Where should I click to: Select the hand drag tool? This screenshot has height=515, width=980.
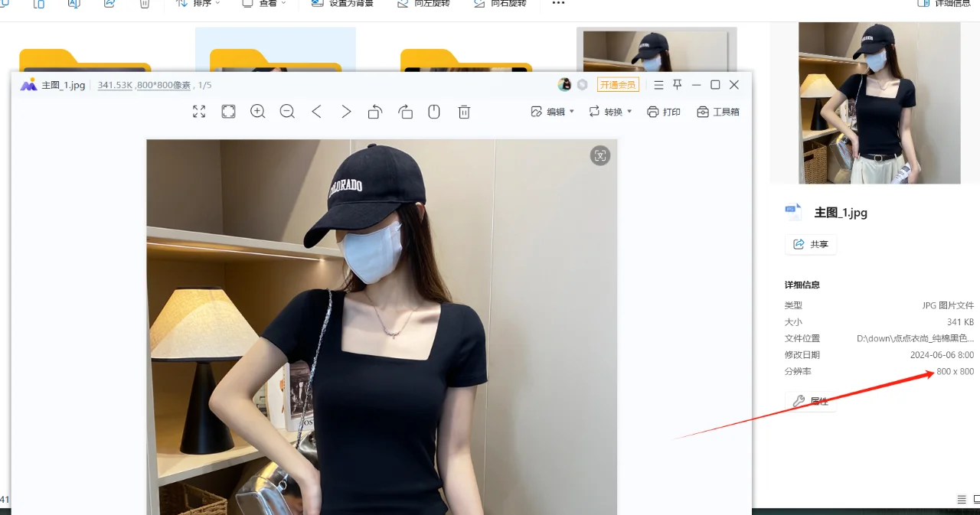pyautogui.click(x=434, y=112)
